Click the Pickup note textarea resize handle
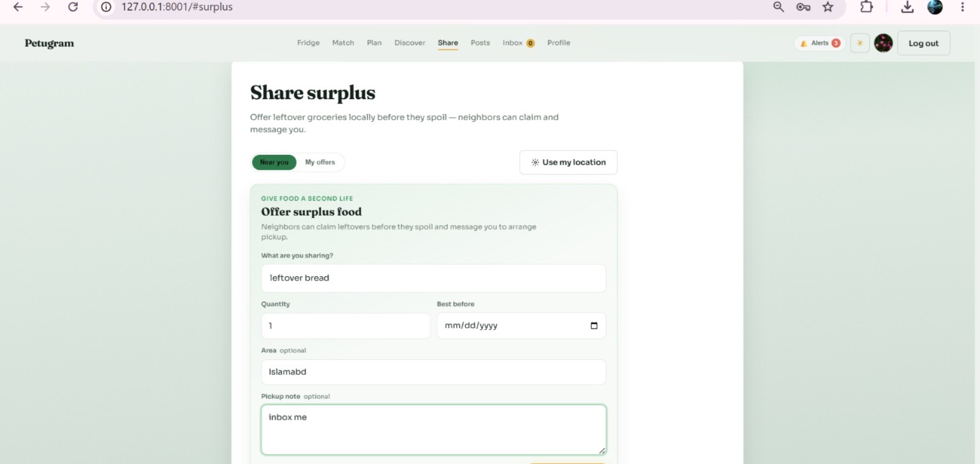Viewport: 980px width, 464px height. point(602,451)
